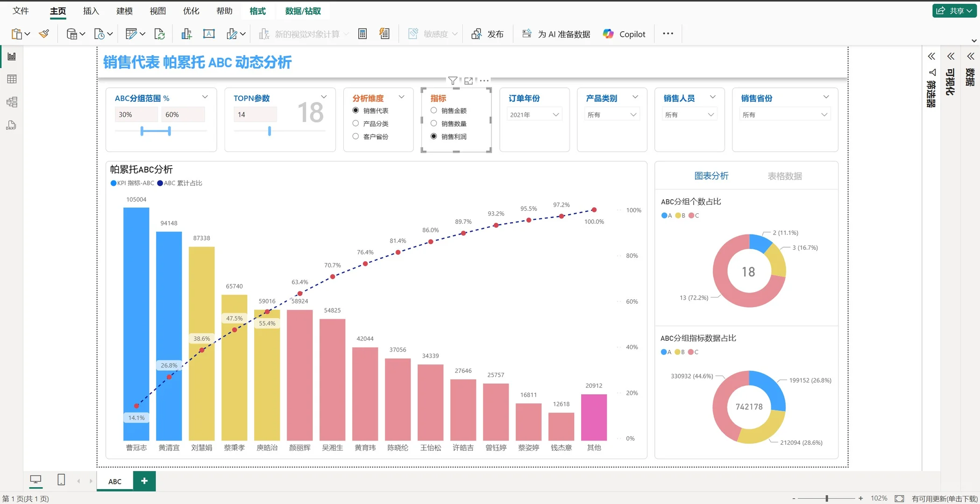Click the 发布 publish icon
980x504 pixels.
pyautogui.click(x=477, y=34)
